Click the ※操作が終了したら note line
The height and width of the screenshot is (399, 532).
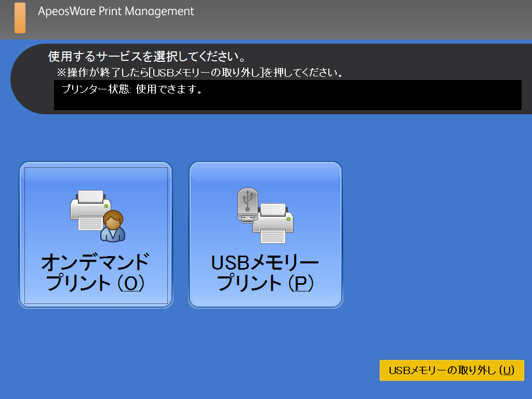point(200,73)
